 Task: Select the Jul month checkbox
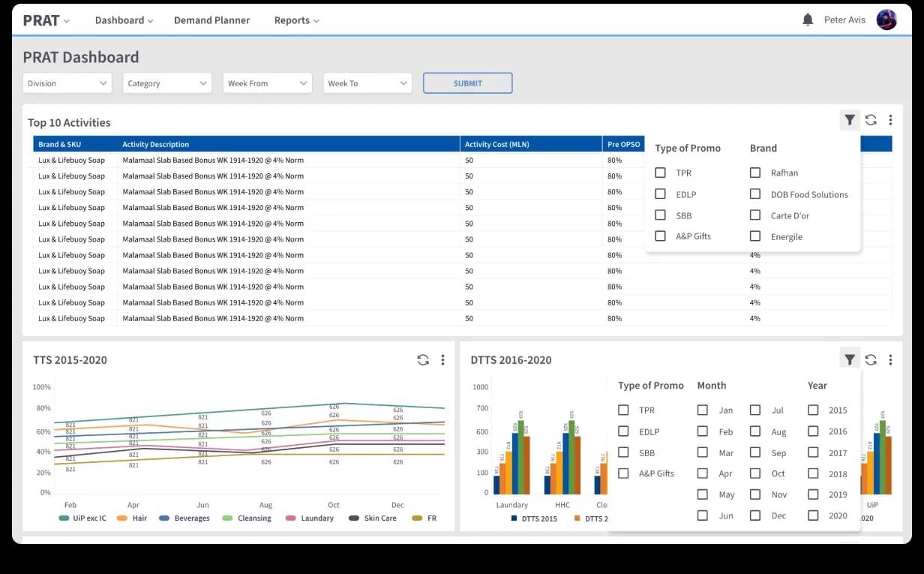point(755,410)
